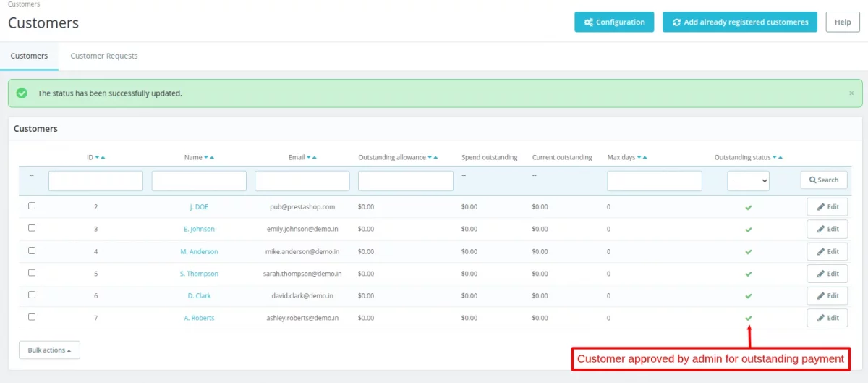Viewport: 868px width, 383px height.
Task: Click the Email filter input field
Action: (x=302, y=181)
